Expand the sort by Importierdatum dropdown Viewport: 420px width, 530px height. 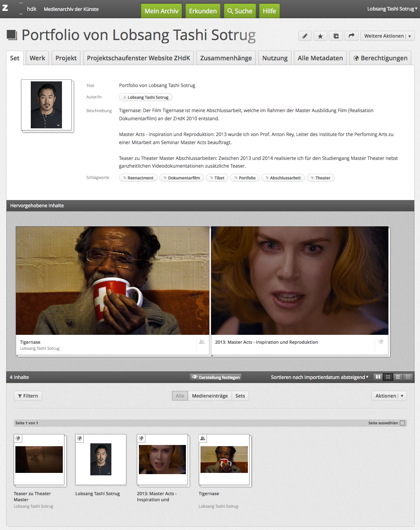(320, 377)
